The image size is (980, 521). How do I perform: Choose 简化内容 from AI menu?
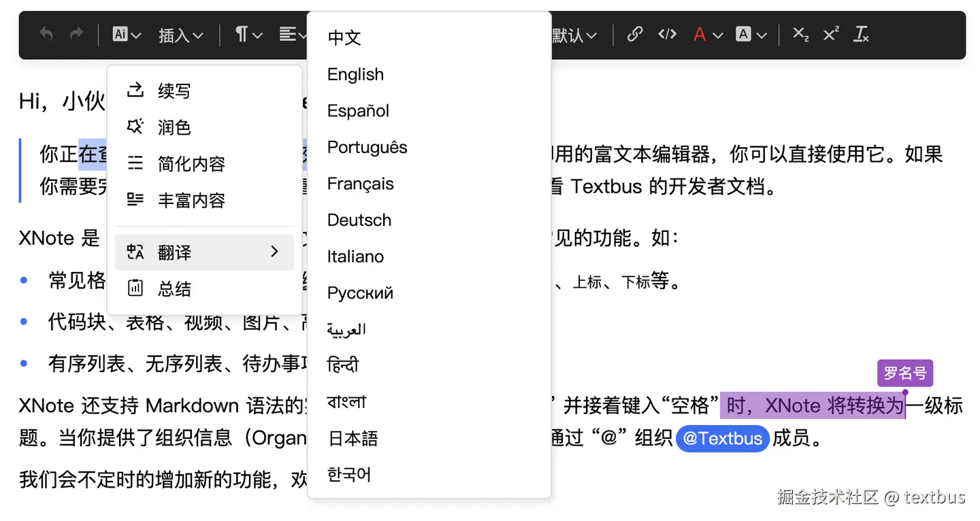pyautogui.click(x=204, y=163)
